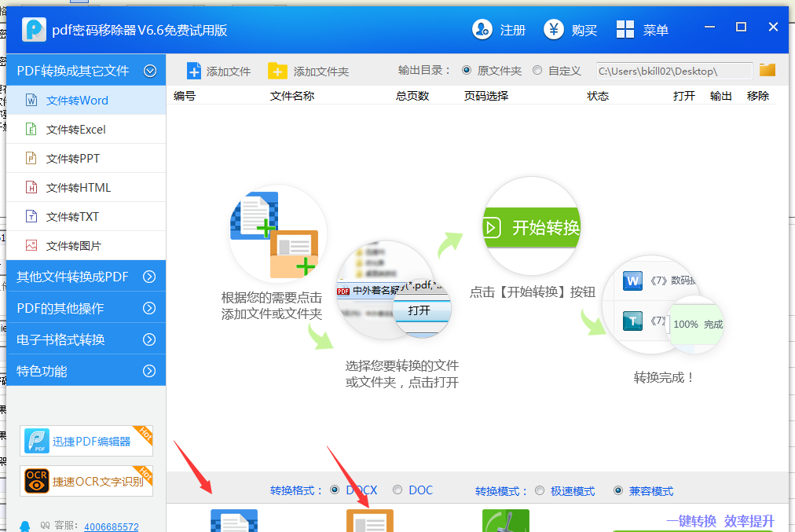Click the OCR eye logo icon
The height and width of the screenshot is (532, 795).
pos(37,481)
